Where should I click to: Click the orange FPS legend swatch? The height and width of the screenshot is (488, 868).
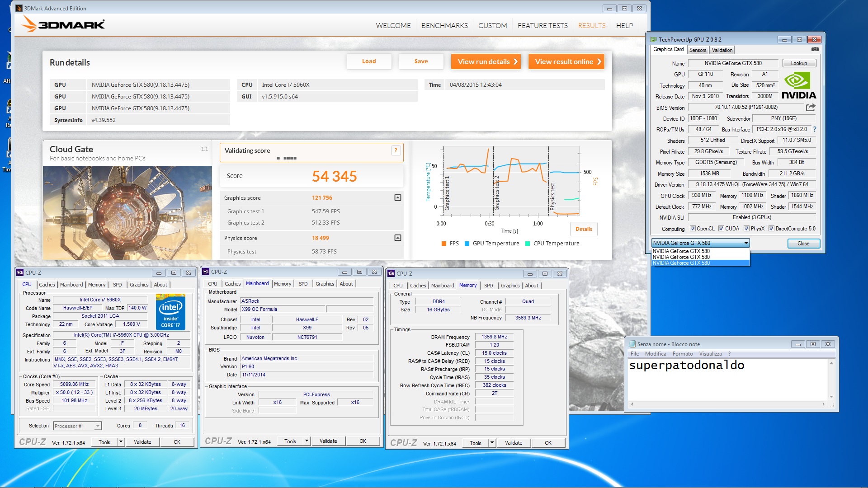point(444,244)
